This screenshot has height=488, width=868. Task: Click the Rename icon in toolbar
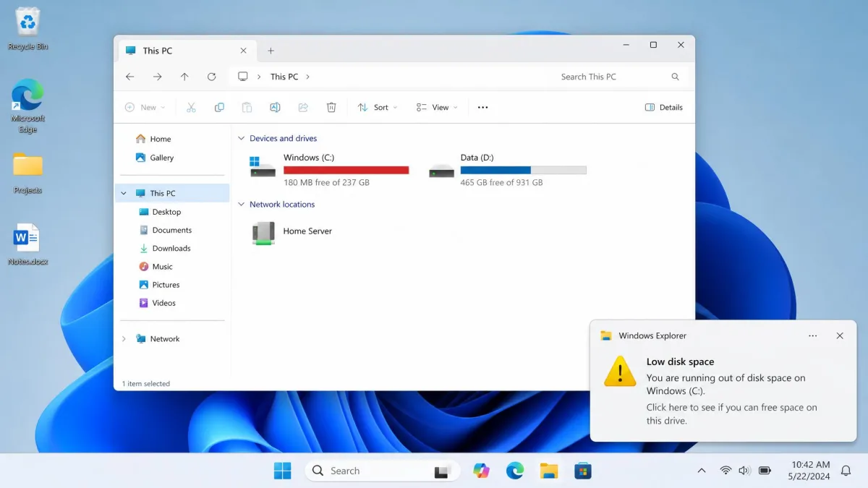(x=275, y=107)
